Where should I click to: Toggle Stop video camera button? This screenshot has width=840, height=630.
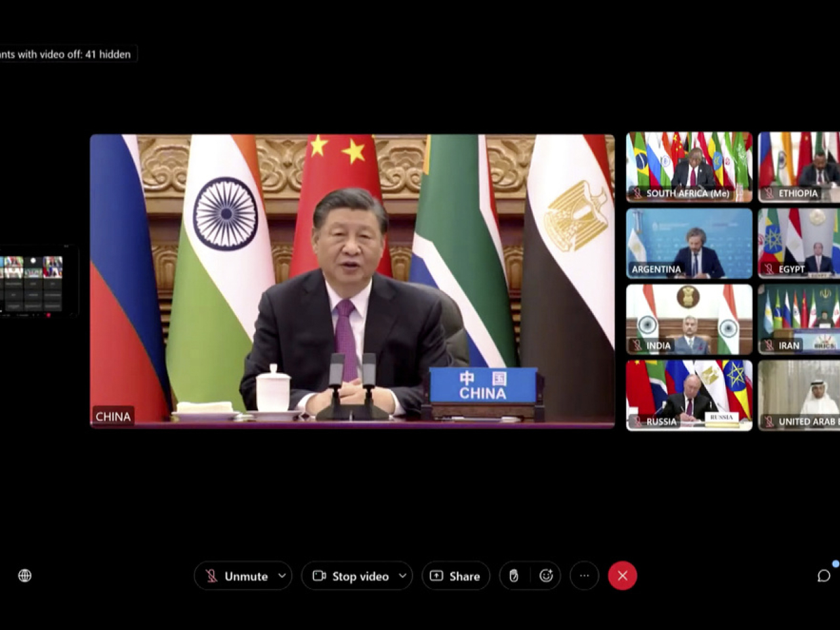[x=351, y=576]
